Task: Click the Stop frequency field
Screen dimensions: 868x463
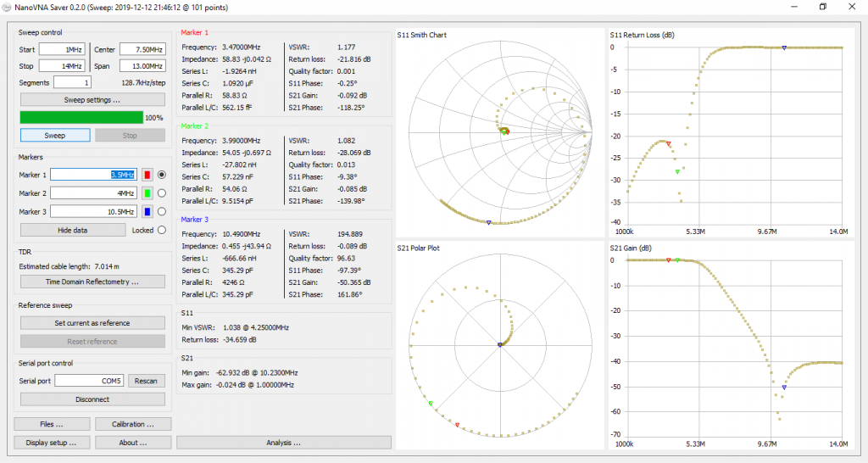Action: tap(62, 66)
